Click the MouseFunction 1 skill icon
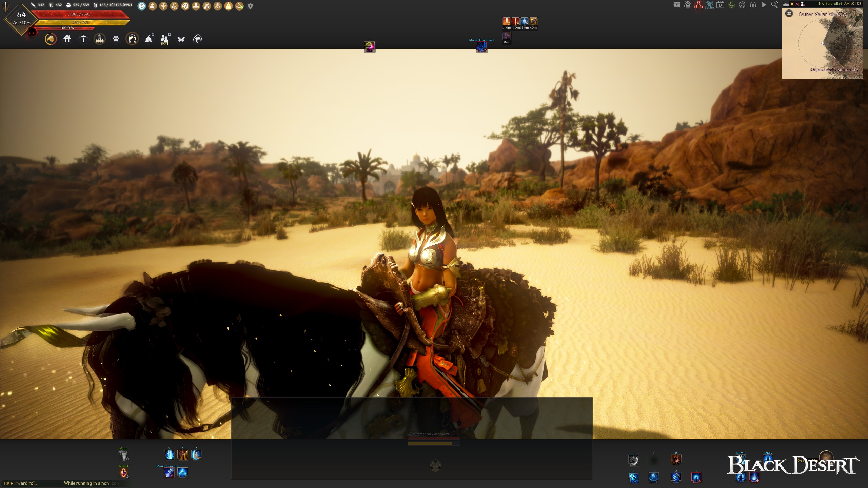Viewport: 868px width, 488px height. click(x=169, y=472)
